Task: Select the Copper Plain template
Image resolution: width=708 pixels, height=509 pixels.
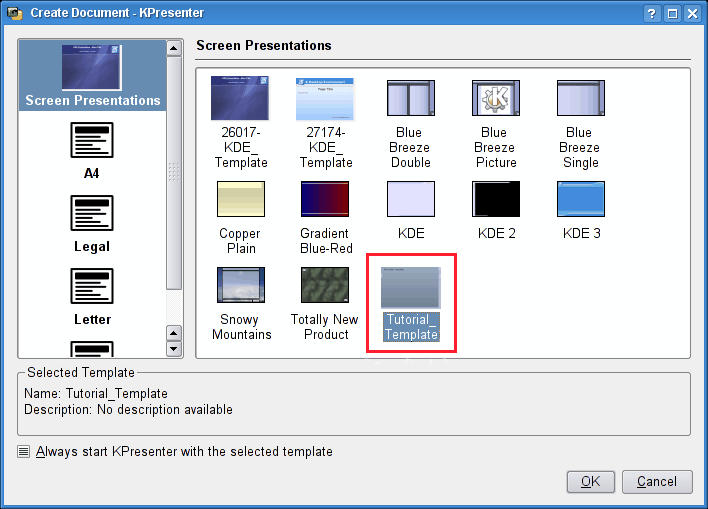Action: (240, 199)
